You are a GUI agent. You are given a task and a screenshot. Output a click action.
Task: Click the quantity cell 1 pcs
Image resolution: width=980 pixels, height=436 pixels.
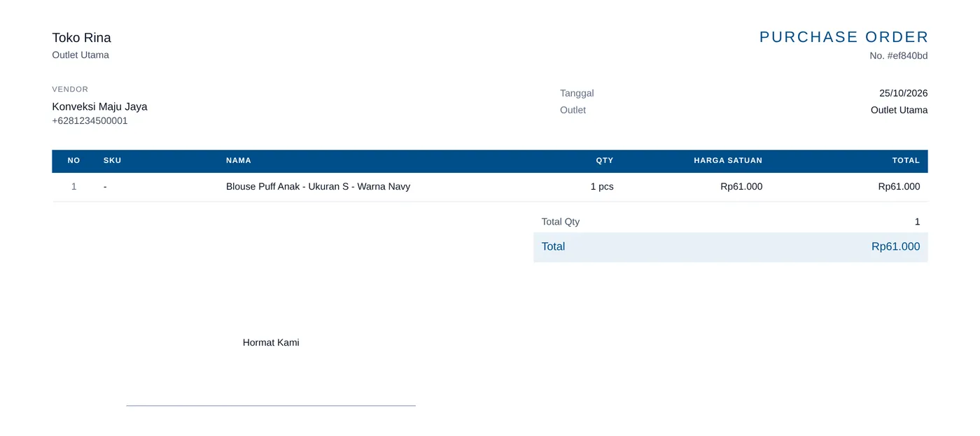click(602, 187)
